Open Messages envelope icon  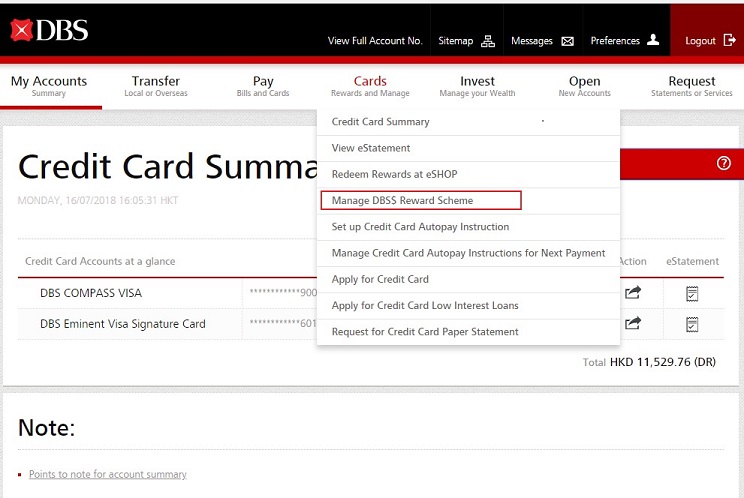click(567, 41)
